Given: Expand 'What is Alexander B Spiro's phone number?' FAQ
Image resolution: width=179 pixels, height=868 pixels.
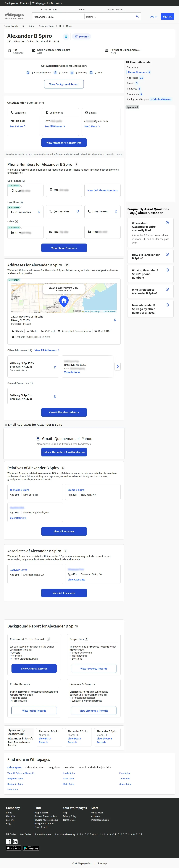Looking at the screenshot, I should [167, 270].
